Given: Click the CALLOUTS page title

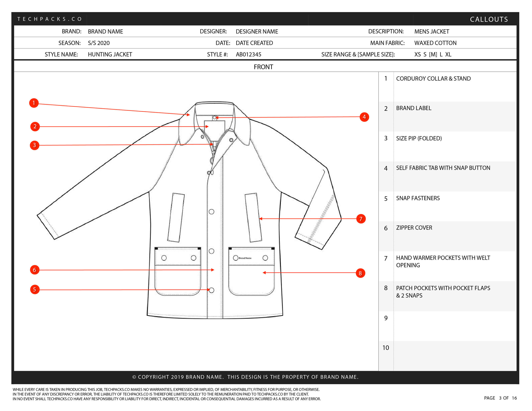Looking at the screenshot, I should click(489, 19).
